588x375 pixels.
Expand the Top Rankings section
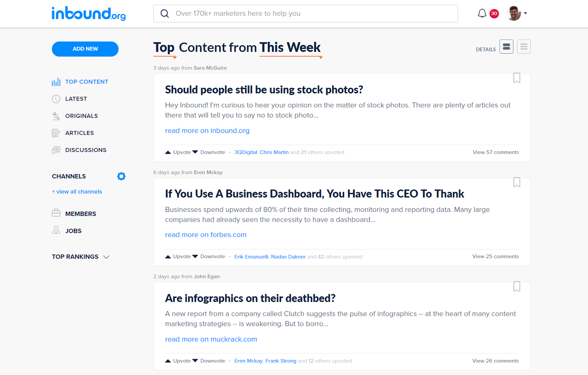(80, 257)
